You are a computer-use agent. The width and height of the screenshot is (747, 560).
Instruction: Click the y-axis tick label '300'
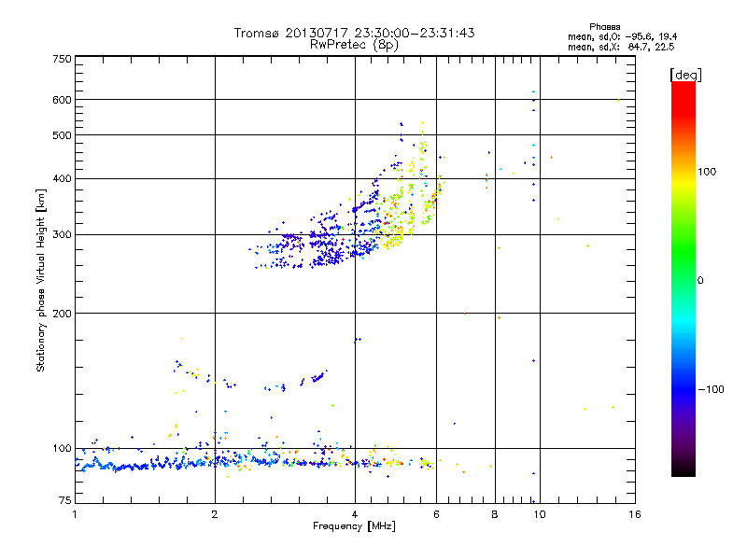click(x=62, y=235)
